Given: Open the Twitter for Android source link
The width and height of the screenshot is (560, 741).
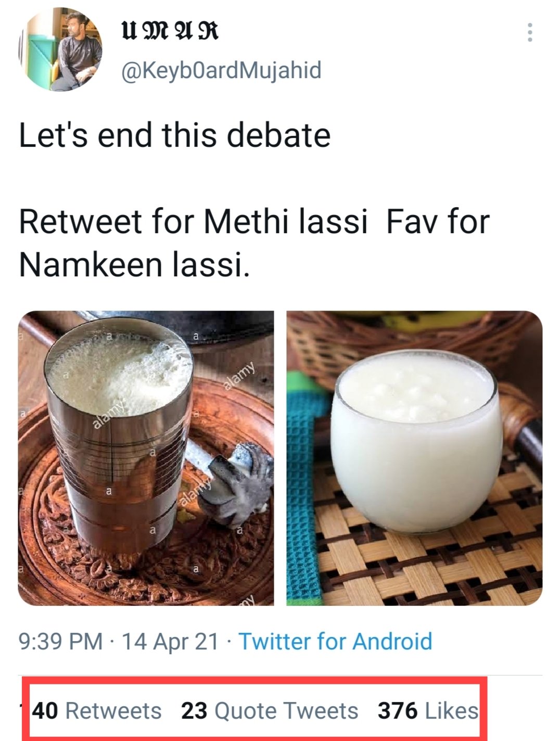Looking at the screenshot, I should click(335, 641).
